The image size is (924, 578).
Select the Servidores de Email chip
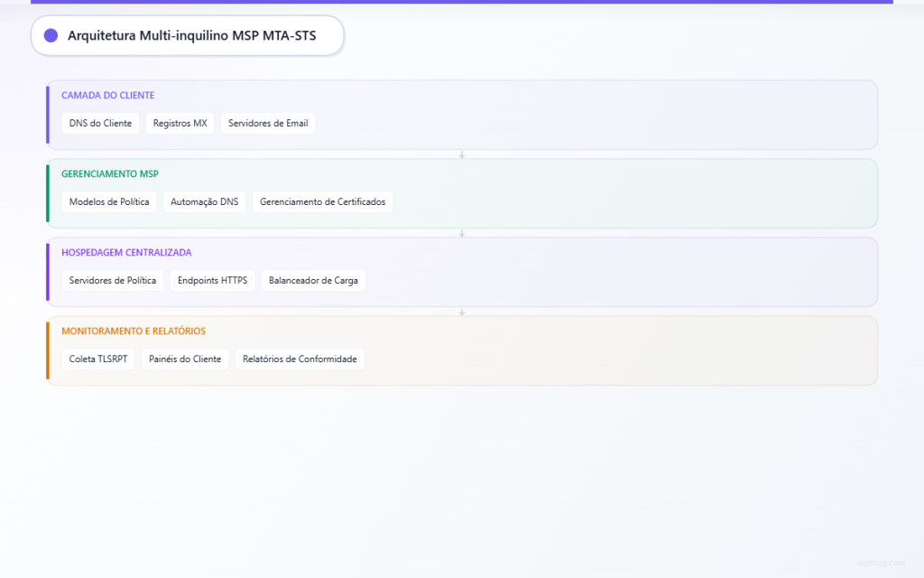tap(268, 123)
